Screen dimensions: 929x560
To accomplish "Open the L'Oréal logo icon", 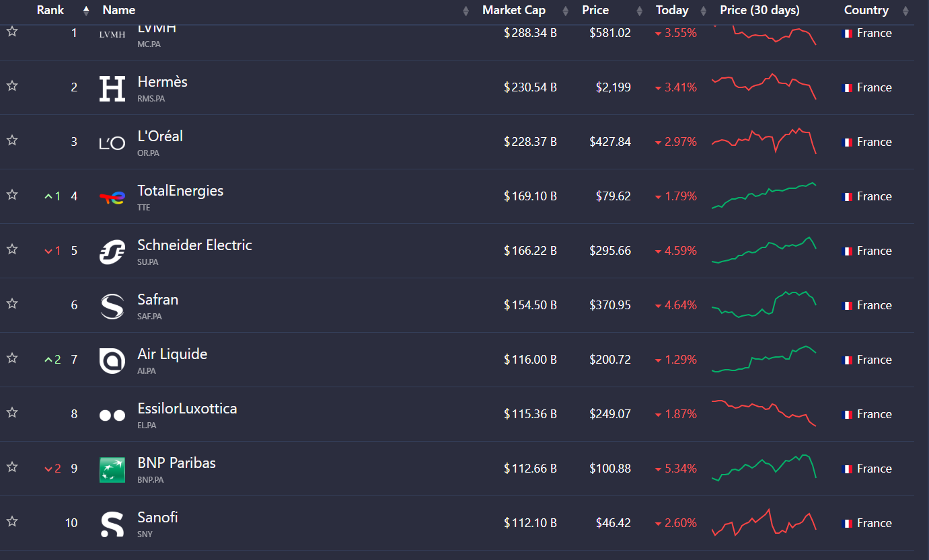I will click(112, 143).
